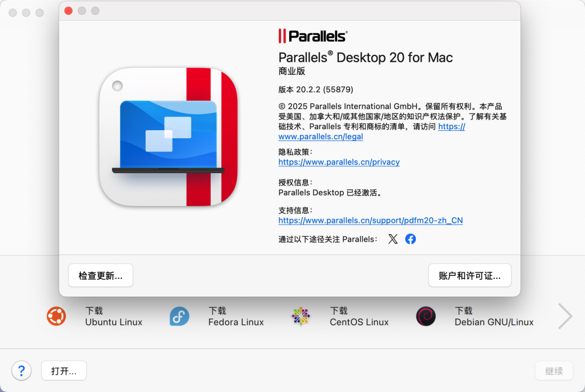Image resolution: width=585 pixels, height=392 pixels.
Task: Select the Debian GNU/Linux logo icon
Action: coord(426,316)
